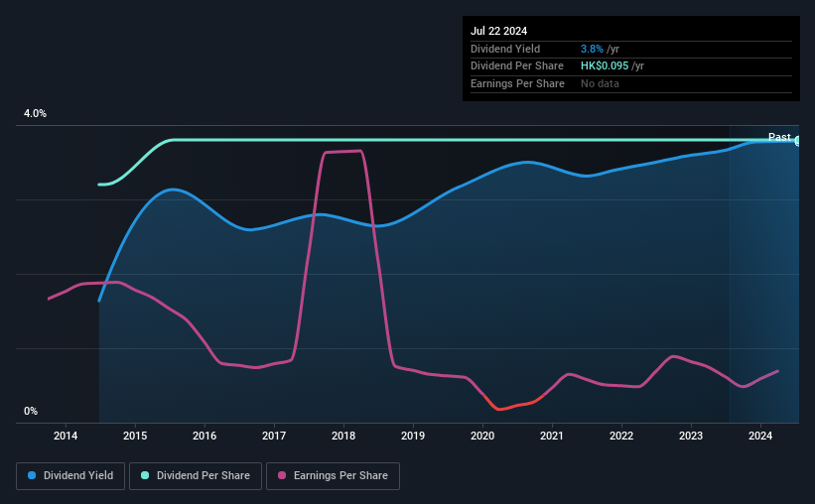
Task: Click the No data earnings value
Action: point(600,83)
